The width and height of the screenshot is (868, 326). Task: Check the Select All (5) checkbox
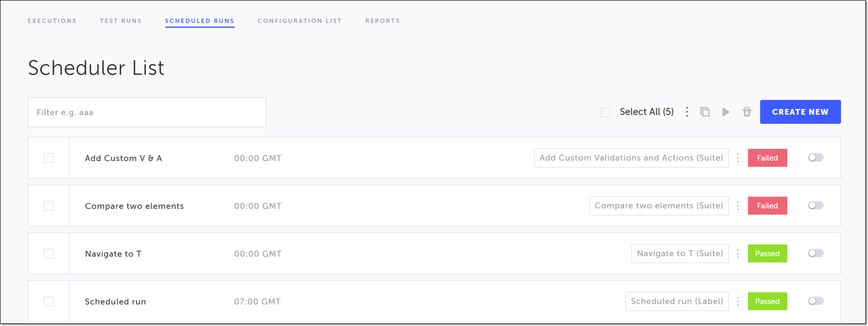pyautogui.click(x=605, y=112)
